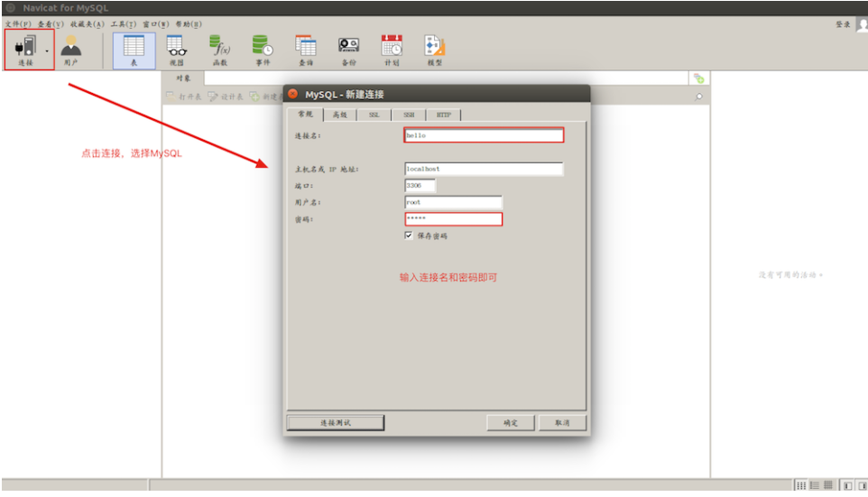Click the 打开表 open table button
Image resolution: width=868 pixels, height=497 pixels.
point(184,97)
